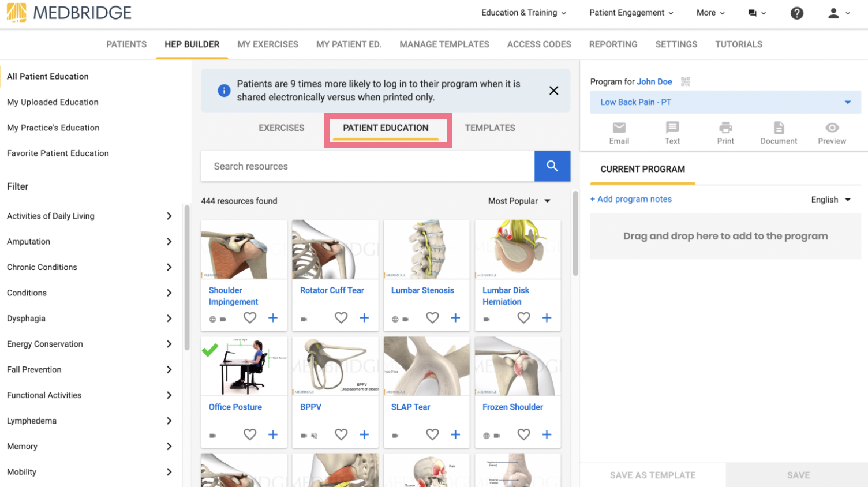This screenshot has height=487, width=868.
Task: Open the help question mark icon
Action: coord(797,13)
